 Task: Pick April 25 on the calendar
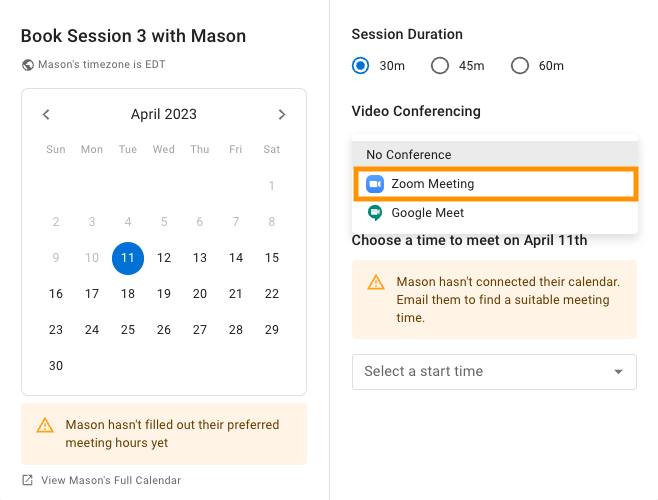coord(128,330)
